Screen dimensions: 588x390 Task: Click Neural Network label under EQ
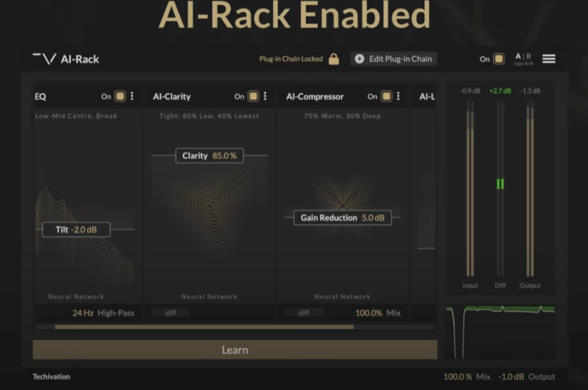pyautogui.click(x=76, y=297)
